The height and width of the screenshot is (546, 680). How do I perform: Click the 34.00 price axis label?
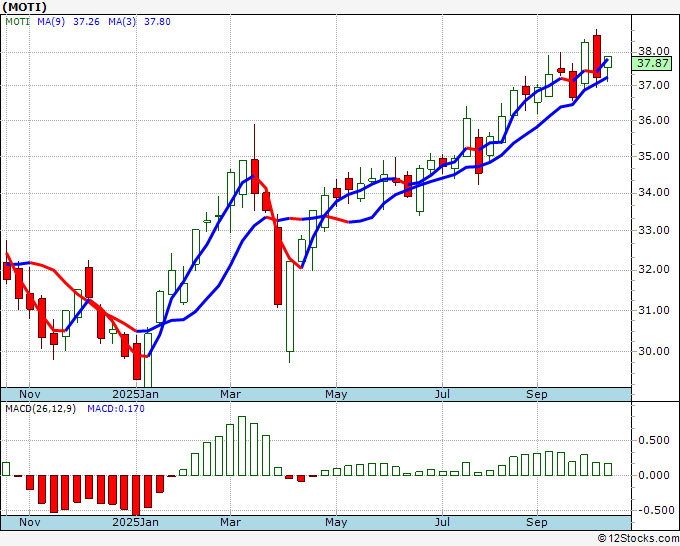(x=654, y=192)
